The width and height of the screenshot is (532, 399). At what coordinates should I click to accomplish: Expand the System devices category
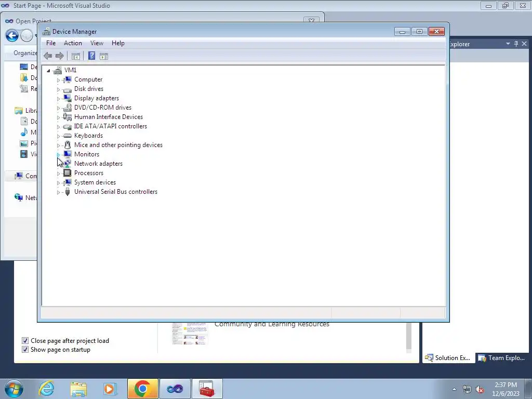58,183
